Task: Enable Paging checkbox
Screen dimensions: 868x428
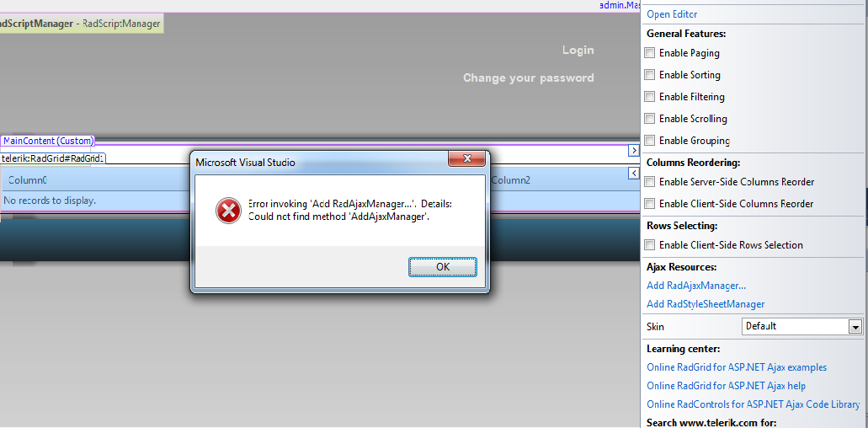Action: (650, 53)
